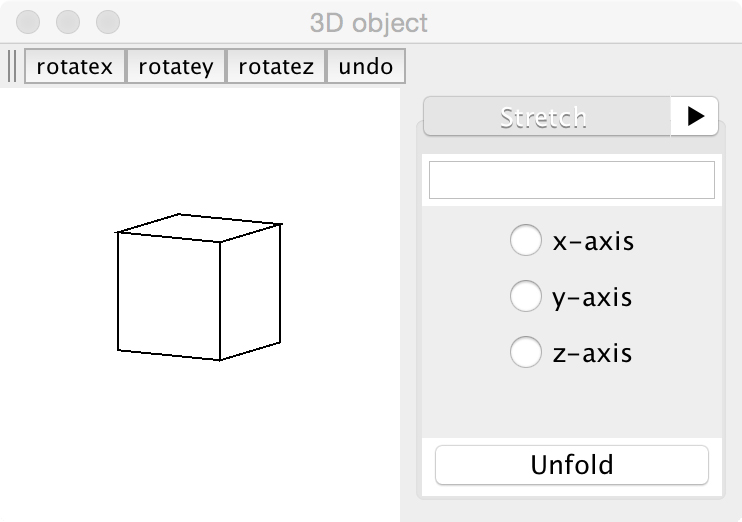The width and height of the screenshot is (742, 522).
Task: Minimize the 3D object window
Action: pos(69,21)
